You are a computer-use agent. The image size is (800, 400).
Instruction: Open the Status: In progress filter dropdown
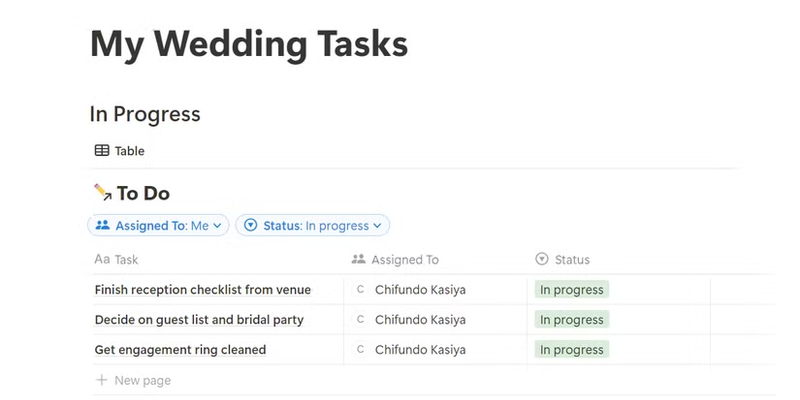(313, 226)
